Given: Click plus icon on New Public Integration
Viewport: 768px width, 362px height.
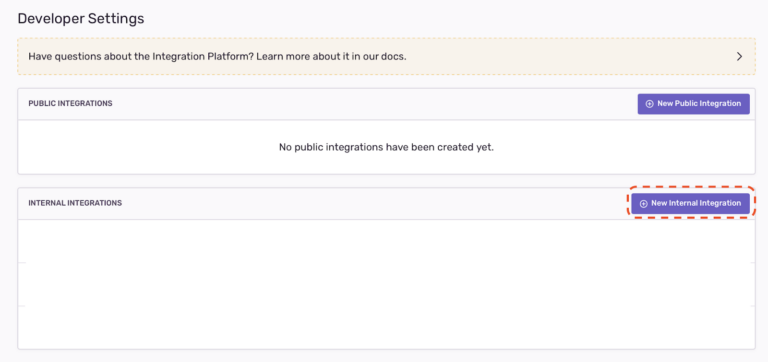Looking at the screenshot, I should click(649, 104).
